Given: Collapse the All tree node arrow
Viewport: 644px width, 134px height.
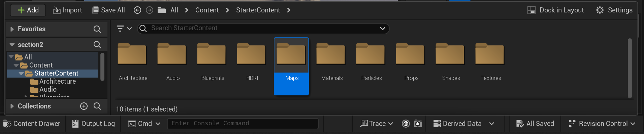Looking at the screenshot, I should click(11, 57).
